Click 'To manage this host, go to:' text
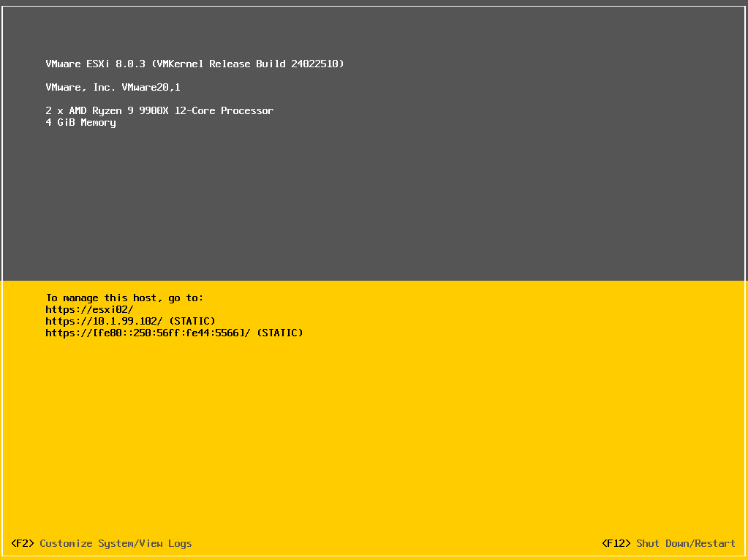This screenshot has height=560, width=748. [124, 298]
